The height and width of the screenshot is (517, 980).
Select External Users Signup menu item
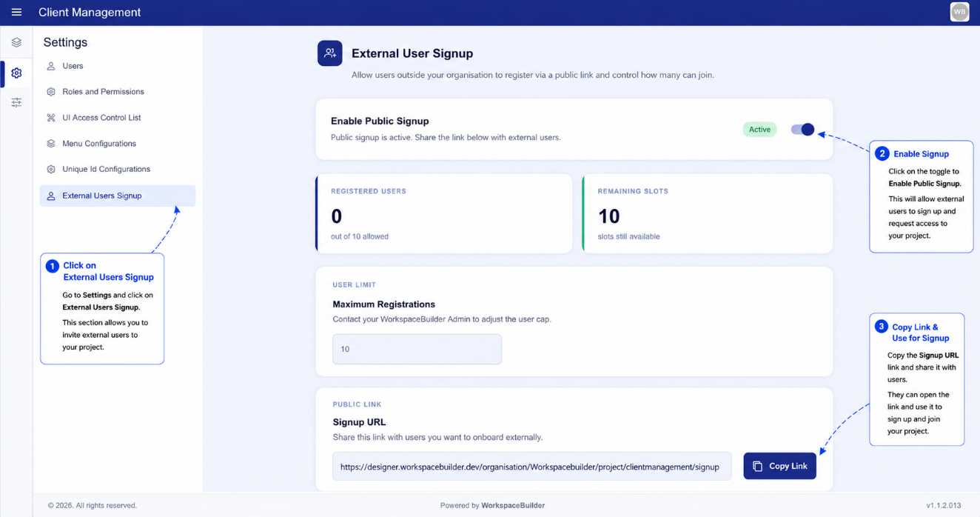(x=118, y=196)
